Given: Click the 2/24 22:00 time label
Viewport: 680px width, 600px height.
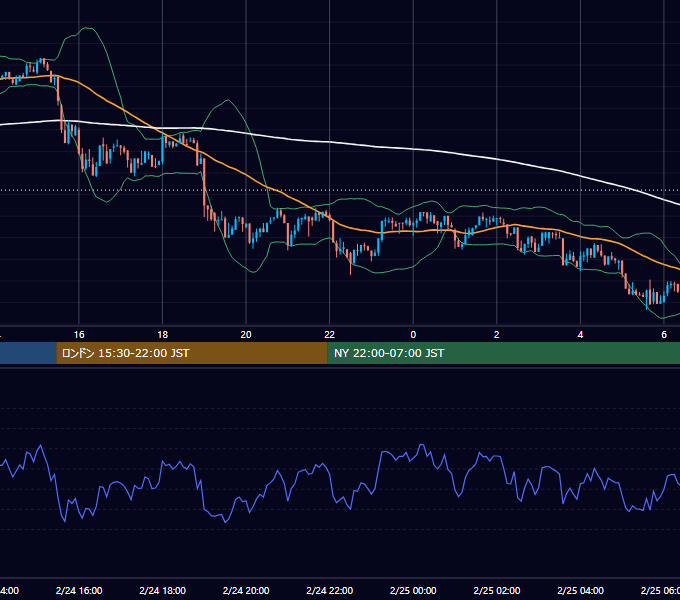Looking at the screenshot, I should click(x=330, y=590).
